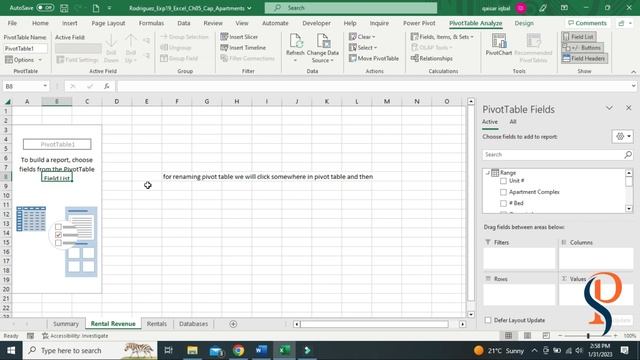Switch to the Rentals sheet tab

click(x=157, y=324)
